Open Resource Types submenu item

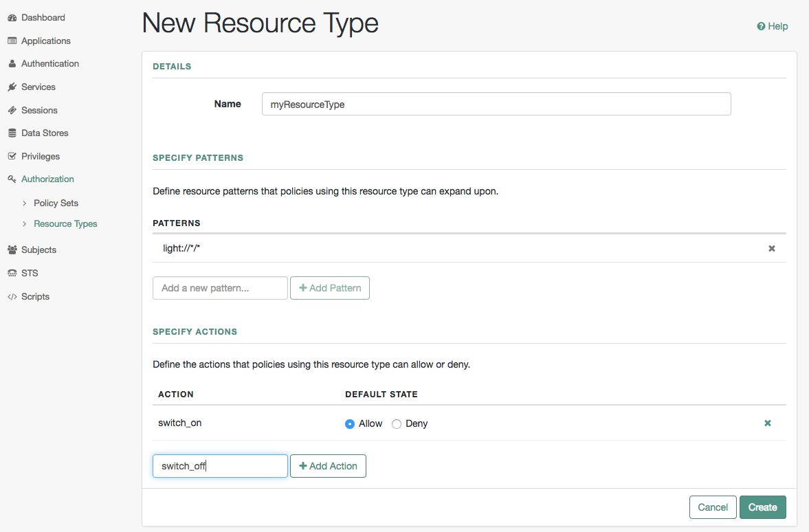pos(65,223)
